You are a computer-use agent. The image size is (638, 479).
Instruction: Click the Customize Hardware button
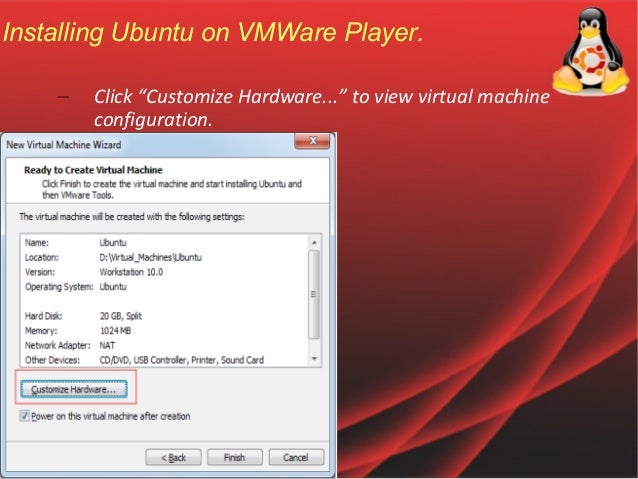74,389
